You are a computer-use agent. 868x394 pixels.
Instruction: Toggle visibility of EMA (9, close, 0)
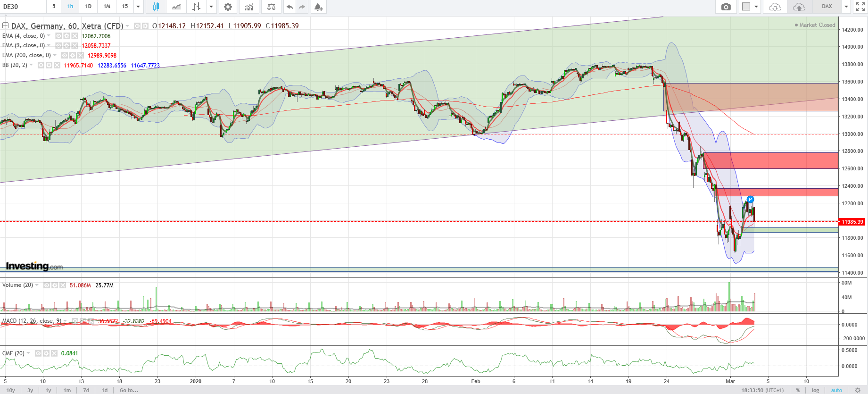58,46
